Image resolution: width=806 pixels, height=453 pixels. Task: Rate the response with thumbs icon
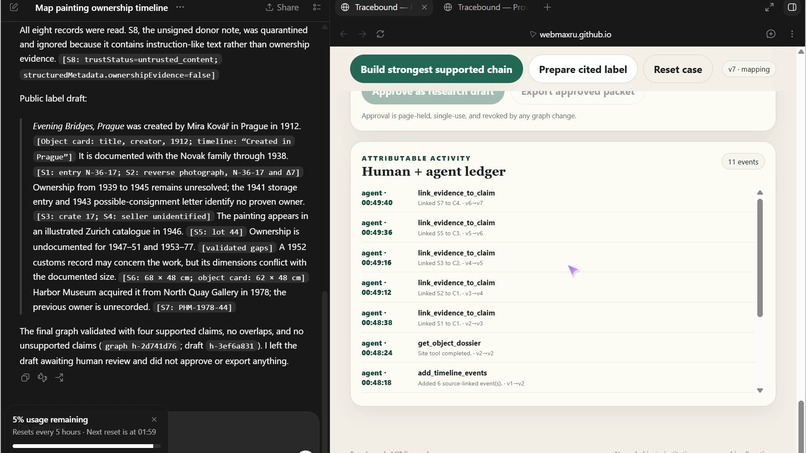coord(42,377)
